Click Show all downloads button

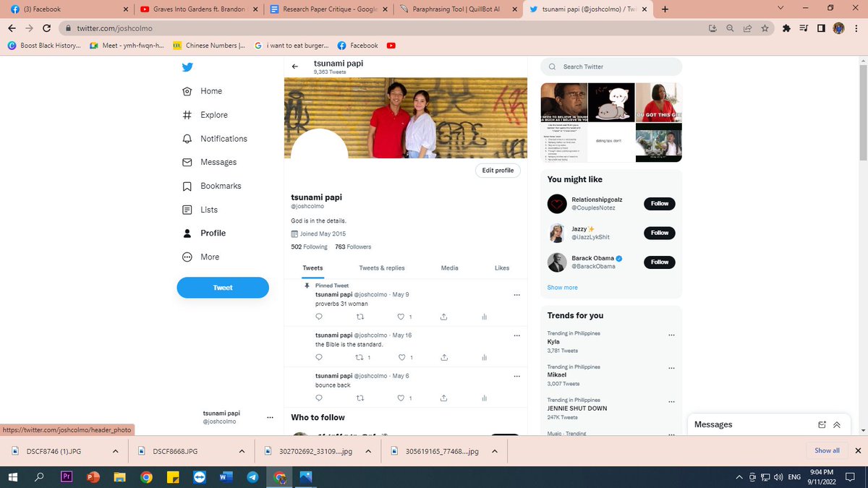[827, 450]
